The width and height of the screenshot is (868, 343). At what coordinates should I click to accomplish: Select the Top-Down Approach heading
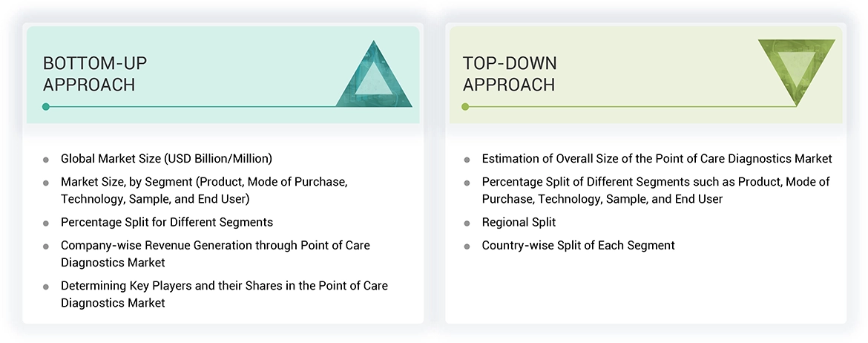coord(510,73)
